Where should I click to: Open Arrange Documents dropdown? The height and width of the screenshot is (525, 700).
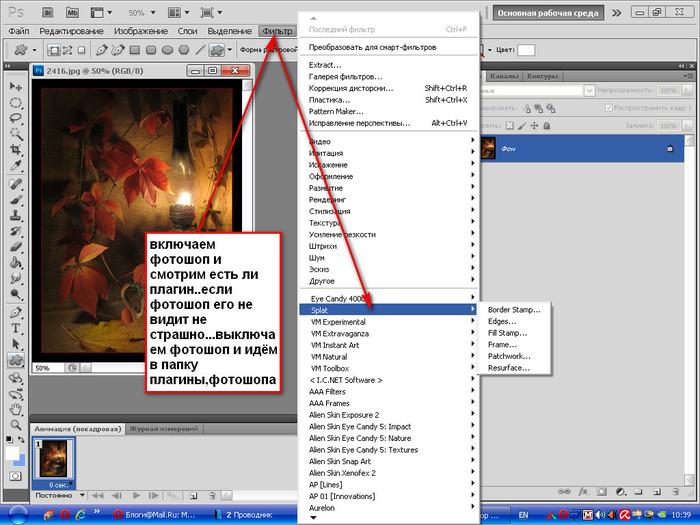pos(179,13)
